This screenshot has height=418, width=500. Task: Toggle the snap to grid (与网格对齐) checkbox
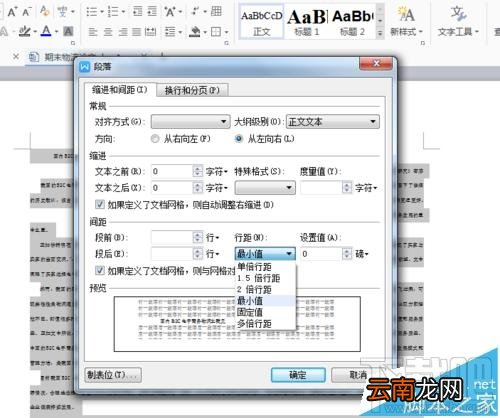100,270
